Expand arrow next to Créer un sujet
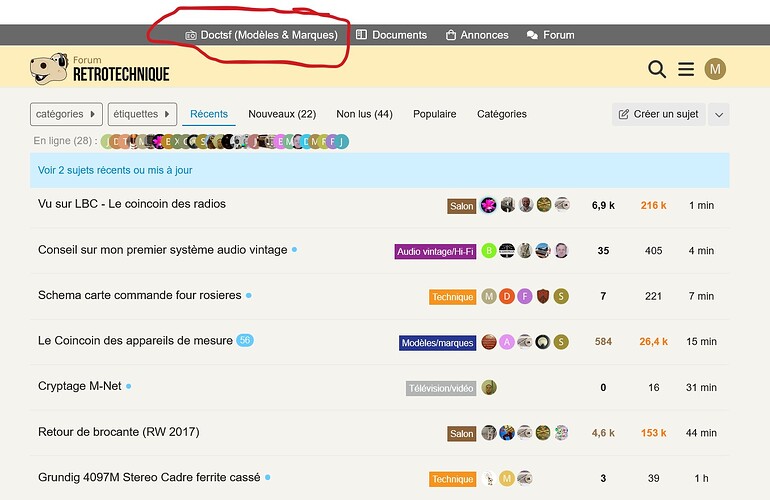Screen dimensions: 770x500 pyautogui.click(x=718, y=114)
